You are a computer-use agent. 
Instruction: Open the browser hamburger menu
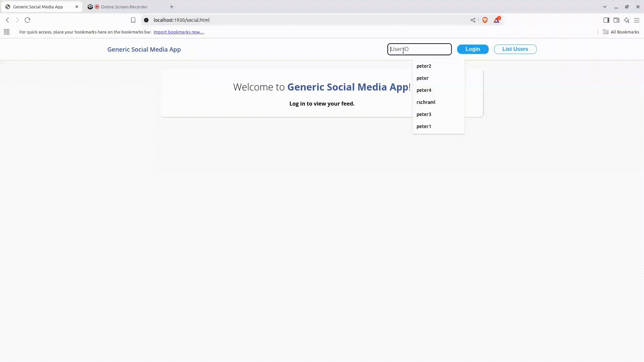[637, 20]
